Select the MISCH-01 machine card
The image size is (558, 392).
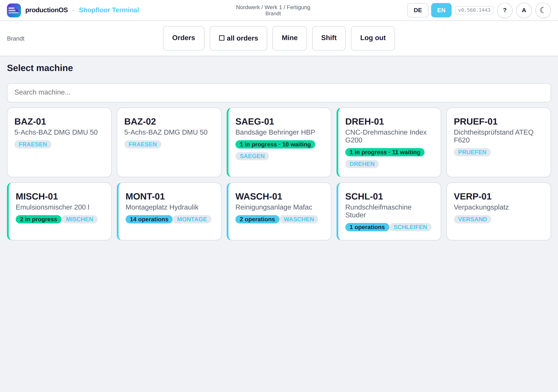click(59, 211)
